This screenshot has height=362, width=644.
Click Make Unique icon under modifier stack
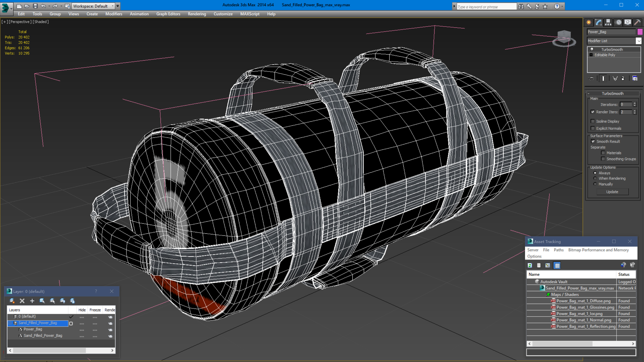[x=615, y=78]
